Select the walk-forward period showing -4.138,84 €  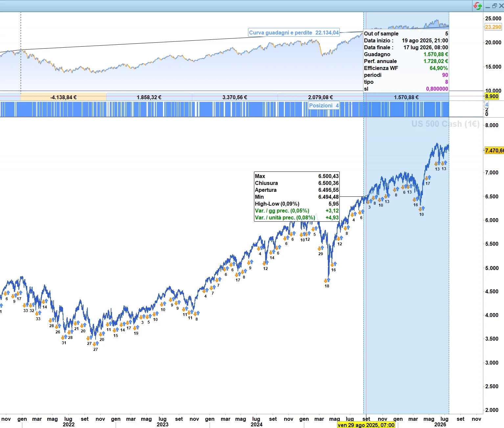63,97
